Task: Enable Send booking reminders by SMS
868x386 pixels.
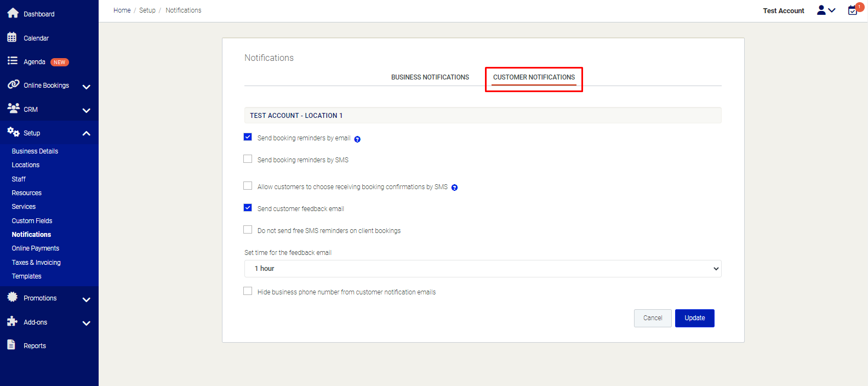Action: click(x=248, y=159)
